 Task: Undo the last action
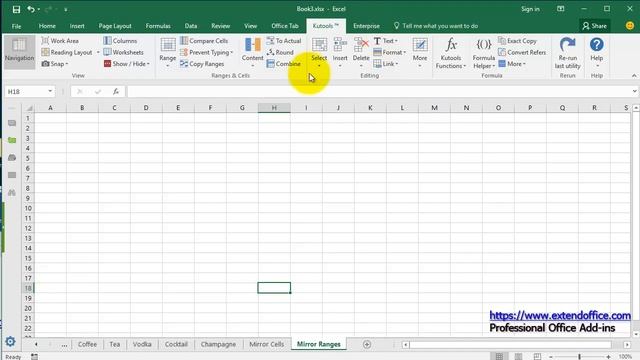31,9
